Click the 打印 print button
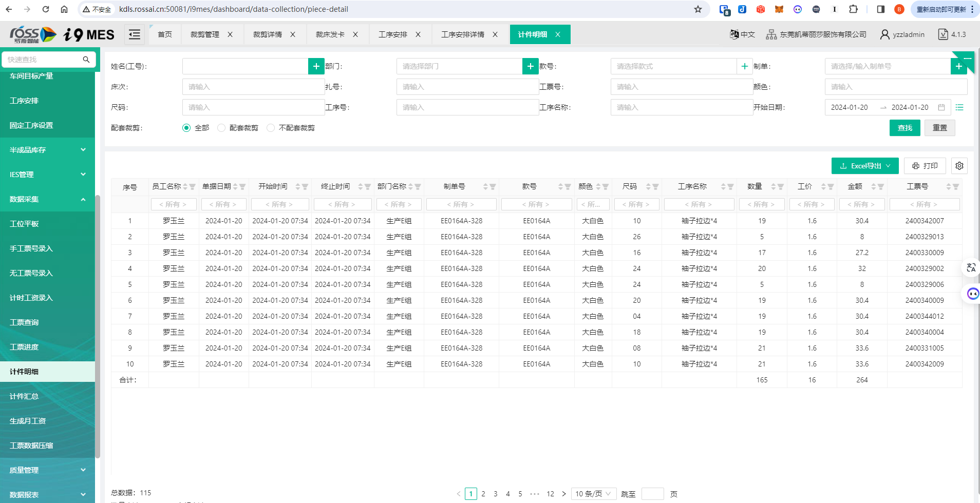Image resolution: width=980 pixels, height=503 pixels. click(925, 166)
